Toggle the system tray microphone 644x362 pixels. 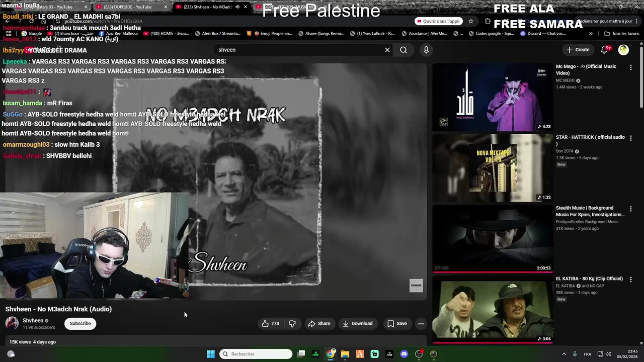[x=575, y=354]
